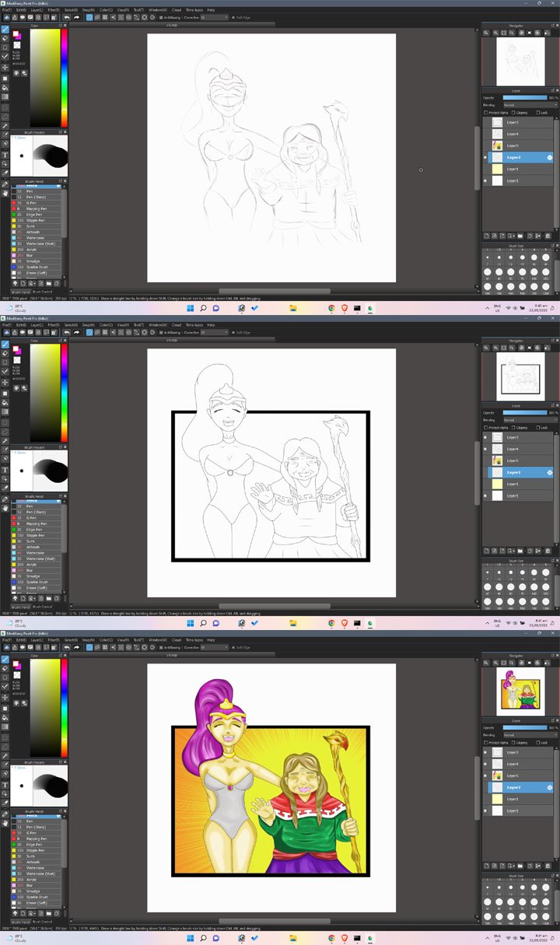
Task: Enable Clipping checkbox in rough-sketch window
Action: tap(513, 113)
